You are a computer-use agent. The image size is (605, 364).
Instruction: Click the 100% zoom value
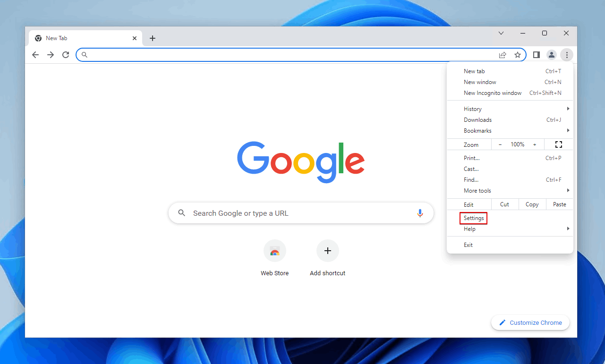(x=517, y=144)
